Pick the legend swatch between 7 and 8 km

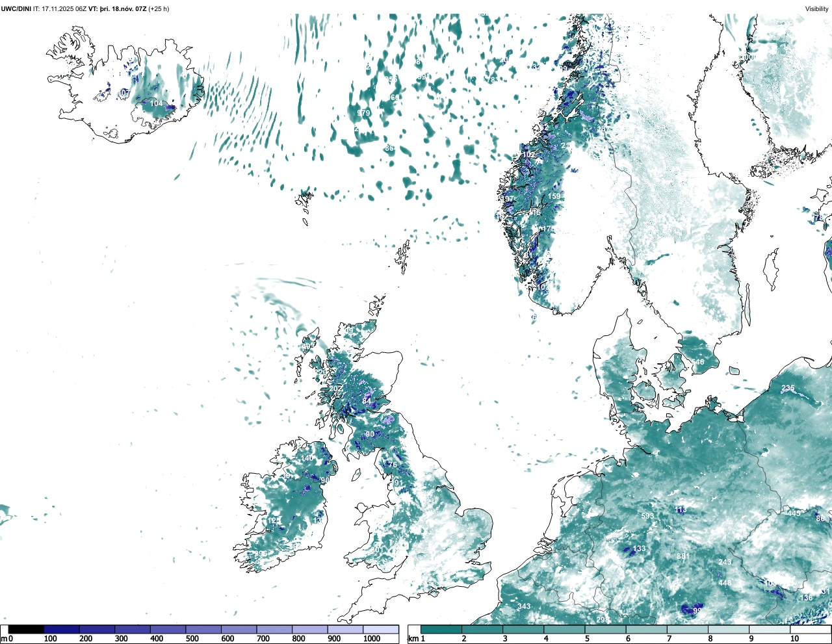pyautogui.click(x=688, y=629)
